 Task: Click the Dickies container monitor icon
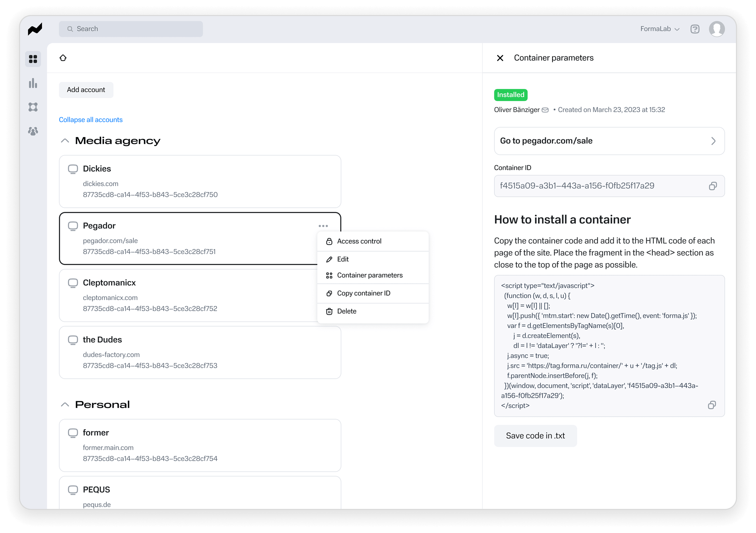click(x=73, y=169)
